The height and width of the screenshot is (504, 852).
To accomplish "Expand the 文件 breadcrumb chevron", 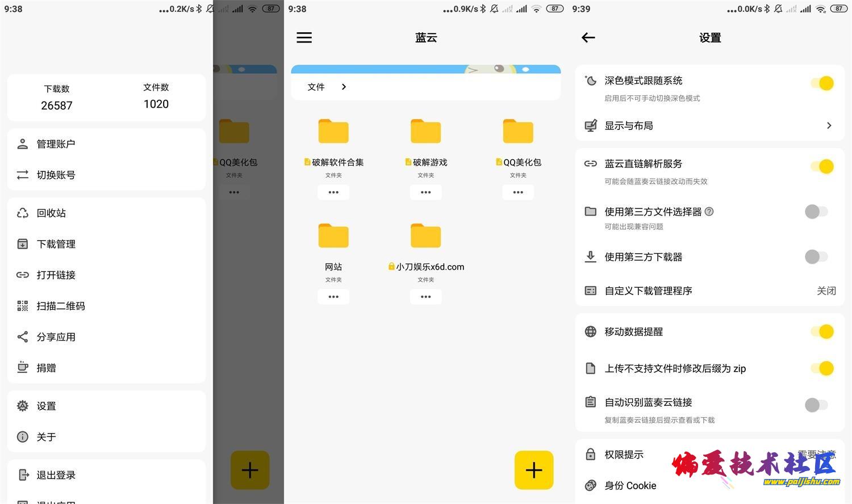I will pyautogui.click(x=344, y=87).
